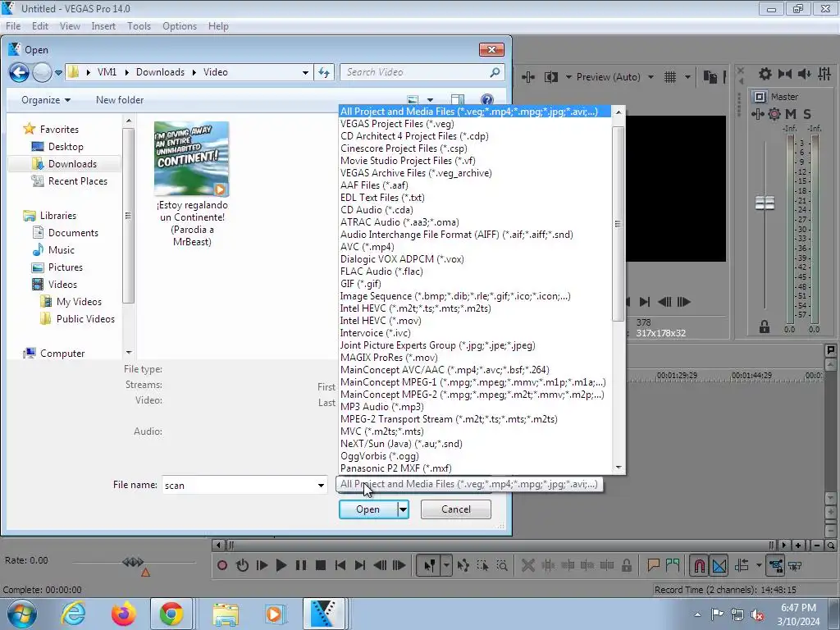Click the Insert Region icon
840x630 pixels.
(673, 565)
